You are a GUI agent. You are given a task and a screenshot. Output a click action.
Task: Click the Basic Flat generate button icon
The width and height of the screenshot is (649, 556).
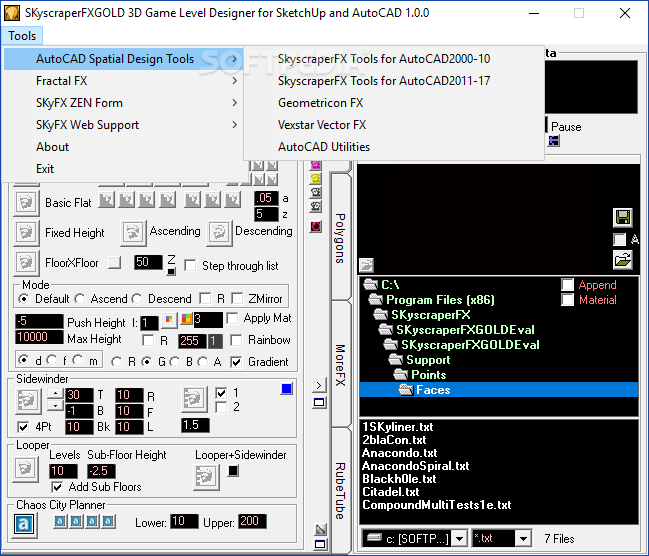click(x=26, y=203)
